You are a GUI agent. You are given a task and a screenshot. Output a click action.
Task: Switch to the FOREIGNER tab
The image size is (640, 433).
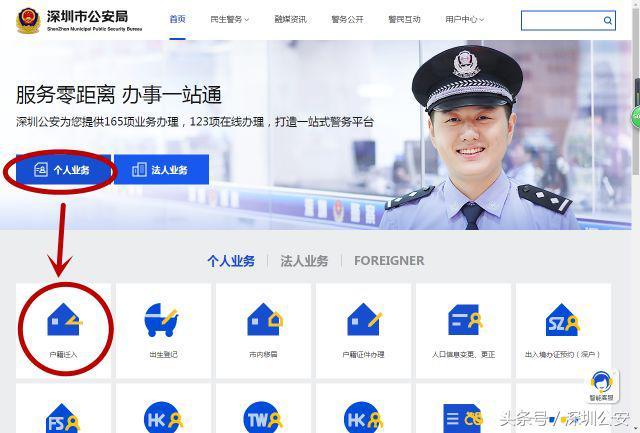389,260
